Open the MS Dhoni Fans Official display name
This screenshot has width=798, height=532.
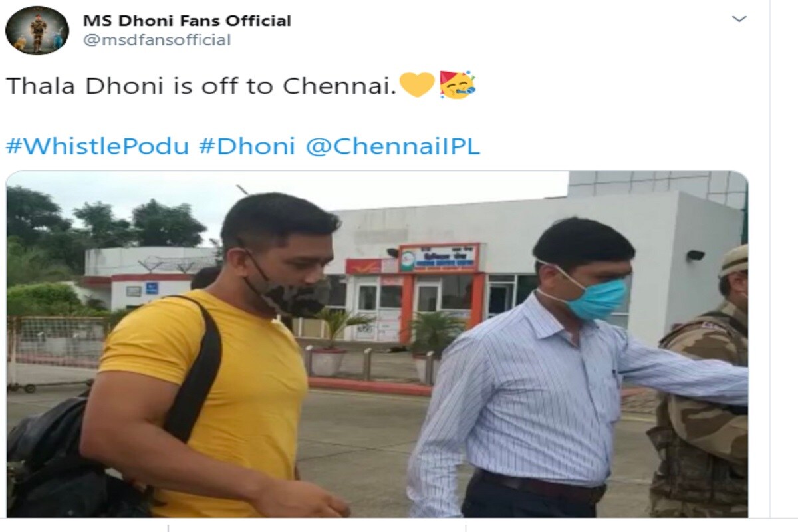[187, 21]
